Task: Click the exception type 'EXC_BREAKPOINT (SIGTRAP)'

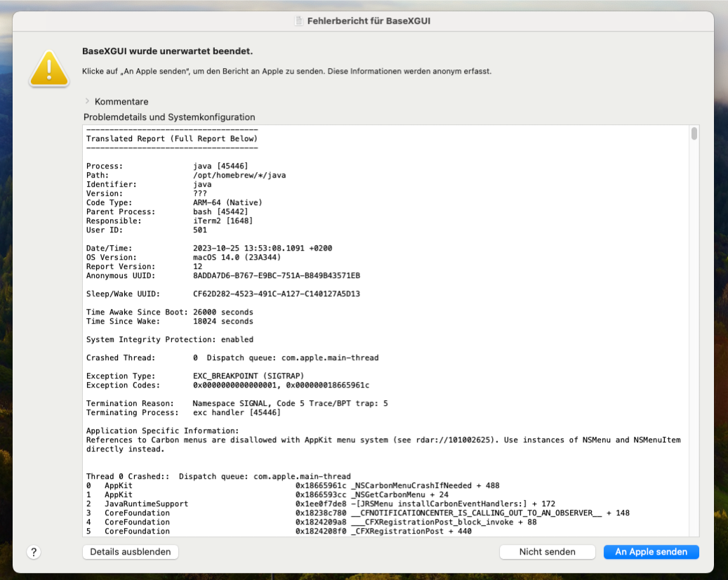Action: pyautogui.click(x=249, y=376)
